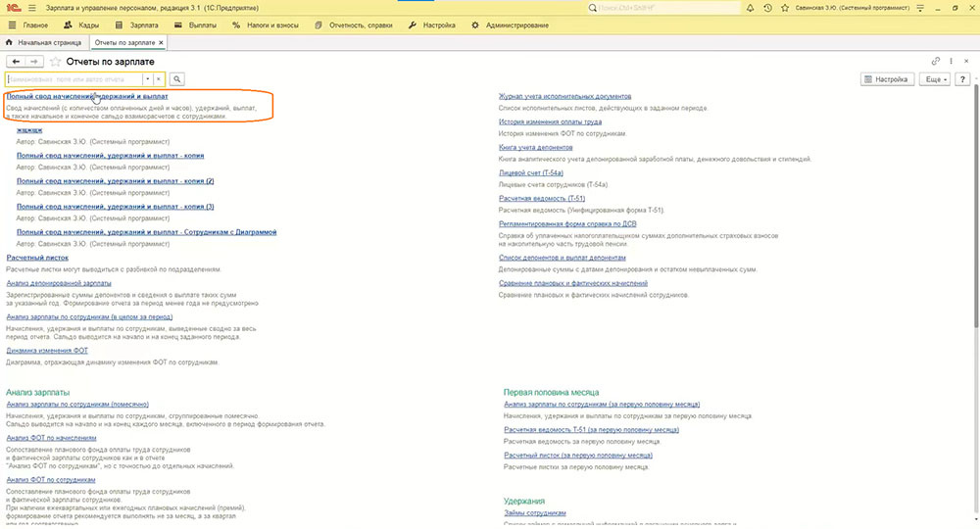The image size is (980, 529).
Task: Click the 'Анализ зарплаты' section heading
Action: tap(37, 392)
